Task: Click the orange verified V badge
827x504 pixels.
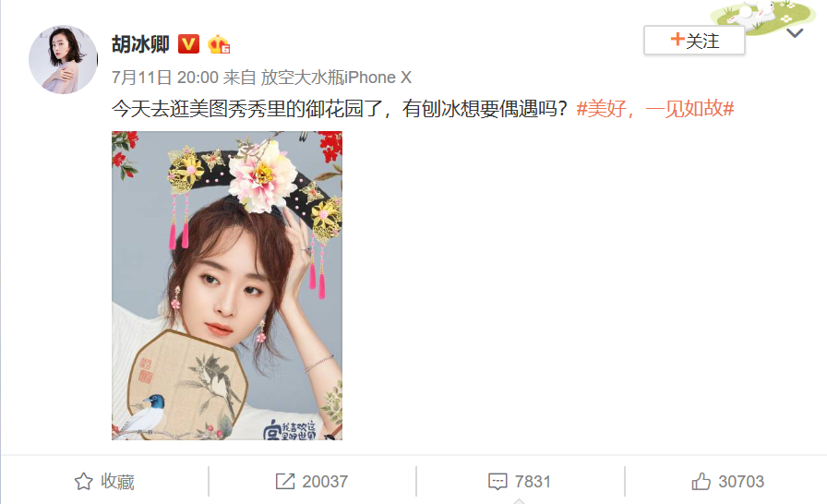Action: click(x=188, y=43)
